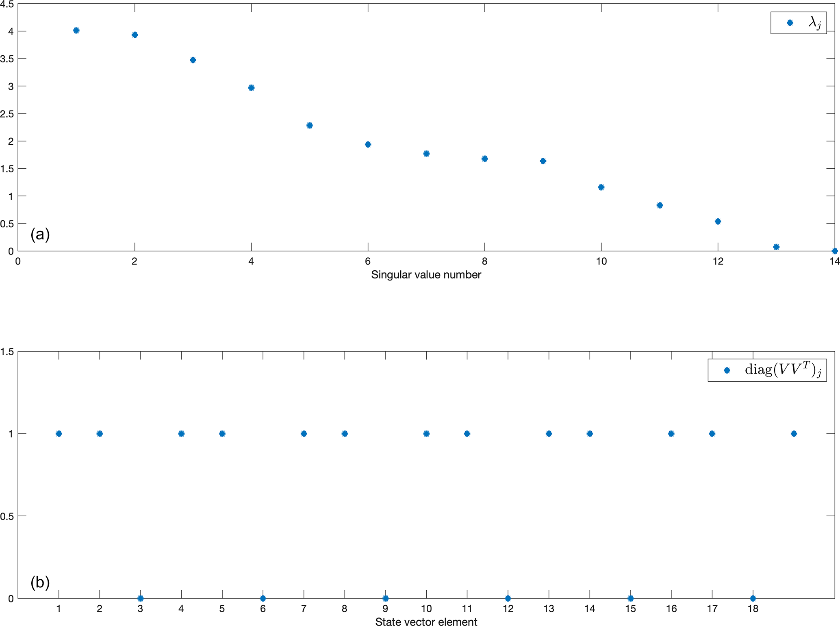Click the diag(VV^T)_j legend box

[x=767, y=370]
